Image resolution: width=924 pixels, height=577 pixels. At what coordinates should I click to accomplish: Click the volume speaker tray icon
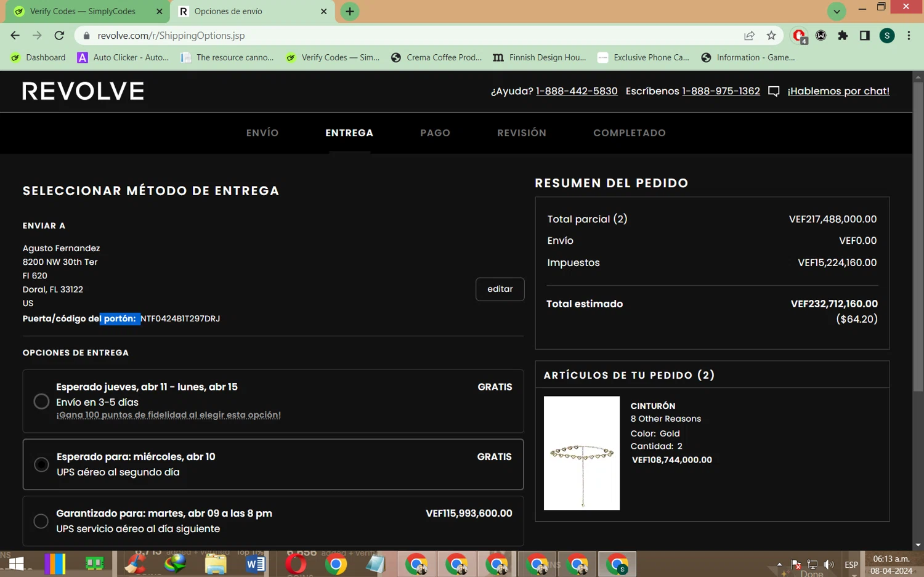pyautogui.click(x=829, y=564)
